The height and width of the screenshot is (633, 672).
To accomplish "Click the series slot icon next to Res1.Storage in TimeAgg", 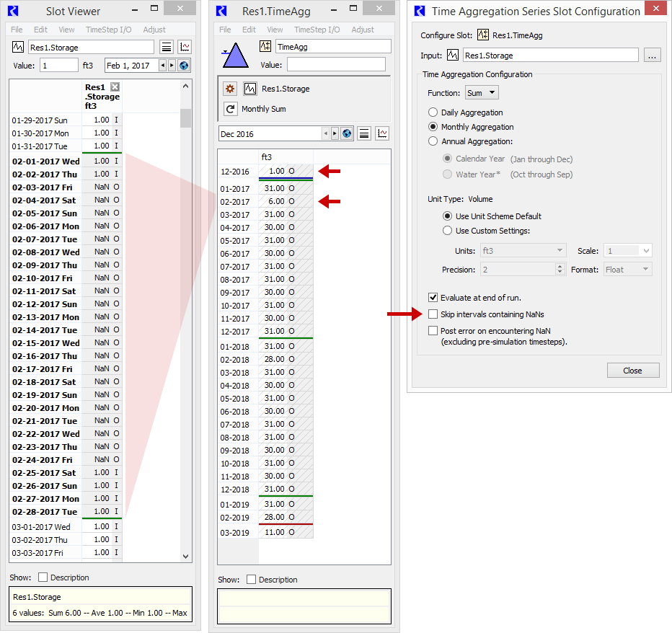I will click(250, 89).
